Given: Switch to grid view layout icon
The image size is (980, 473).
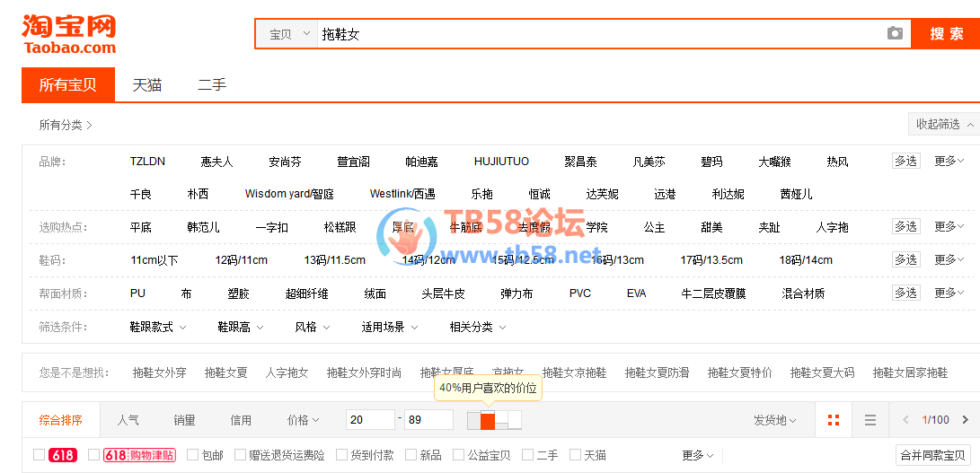Looking at the screenshot, I should (x=833, y=420).
